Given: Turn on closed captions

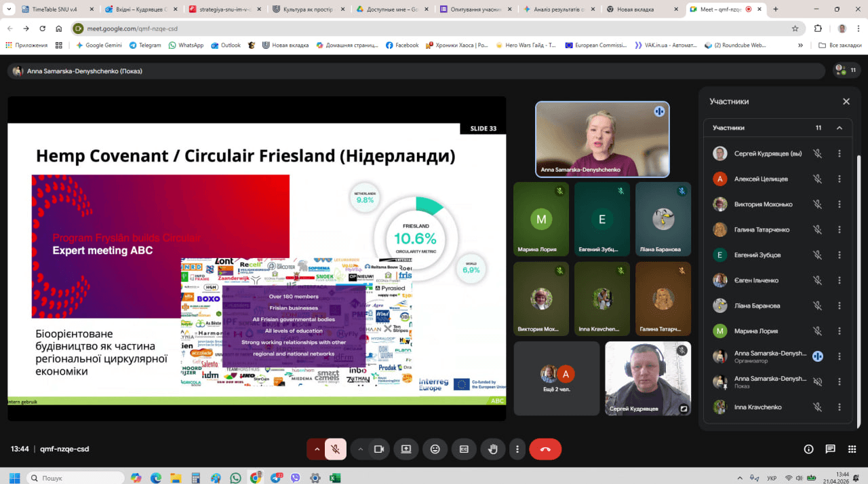Looking at the screenshot, I should 465,449.
